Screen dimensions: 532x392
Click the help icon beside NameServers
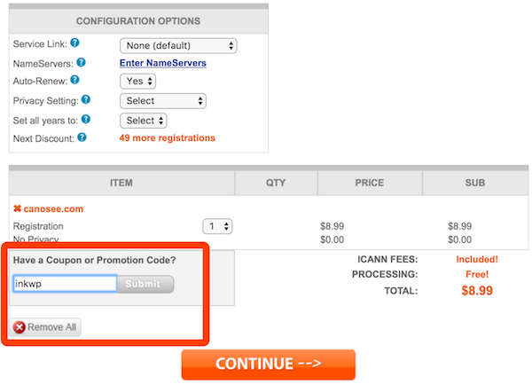[81, 62]
